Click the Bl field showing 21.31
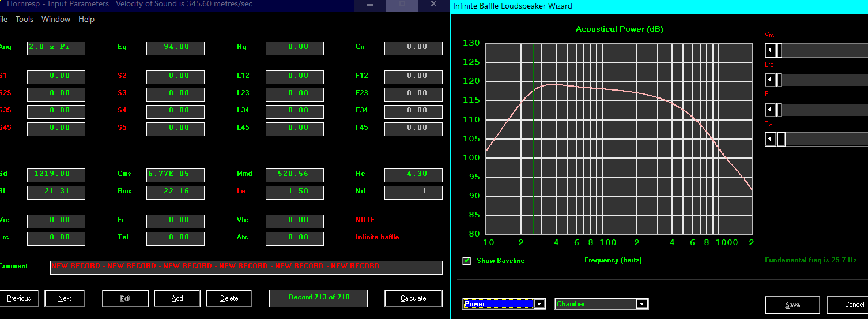Viewport: 868px width, 319px height. pos(56,192)
